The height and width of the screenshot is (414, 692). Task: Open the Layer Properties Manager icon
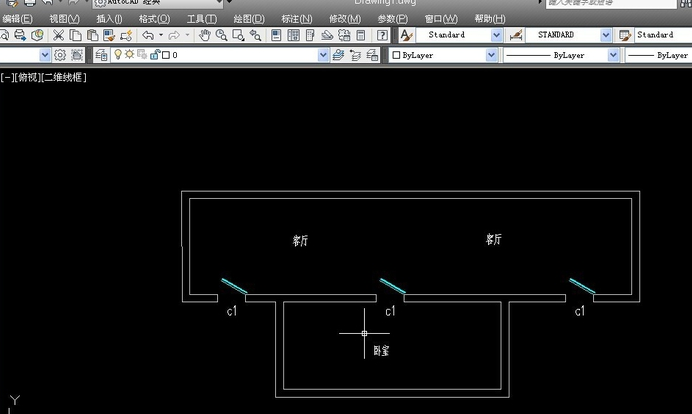coord(101,55)
